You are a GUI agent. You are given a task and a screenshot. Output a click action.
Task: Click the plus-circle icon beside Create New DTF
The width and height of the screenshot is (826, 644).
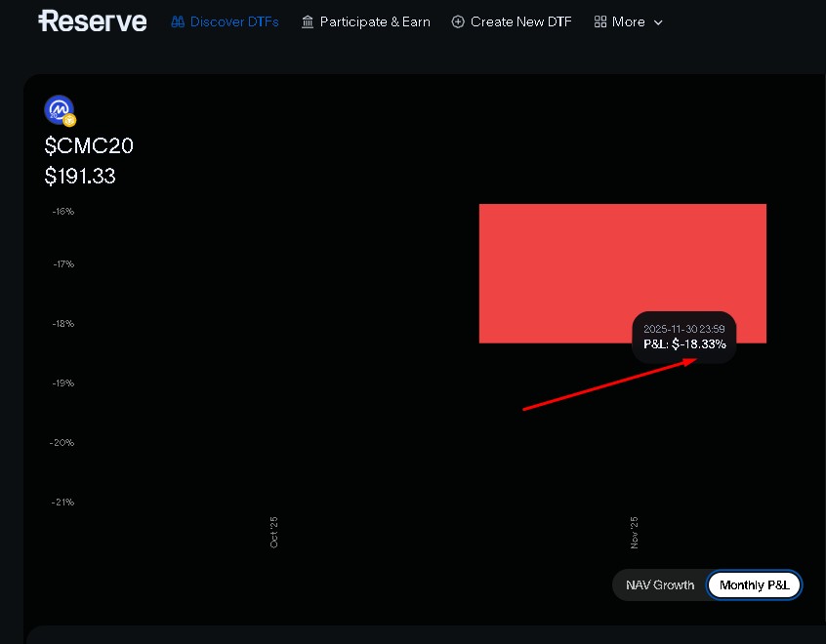coord(458,21)
